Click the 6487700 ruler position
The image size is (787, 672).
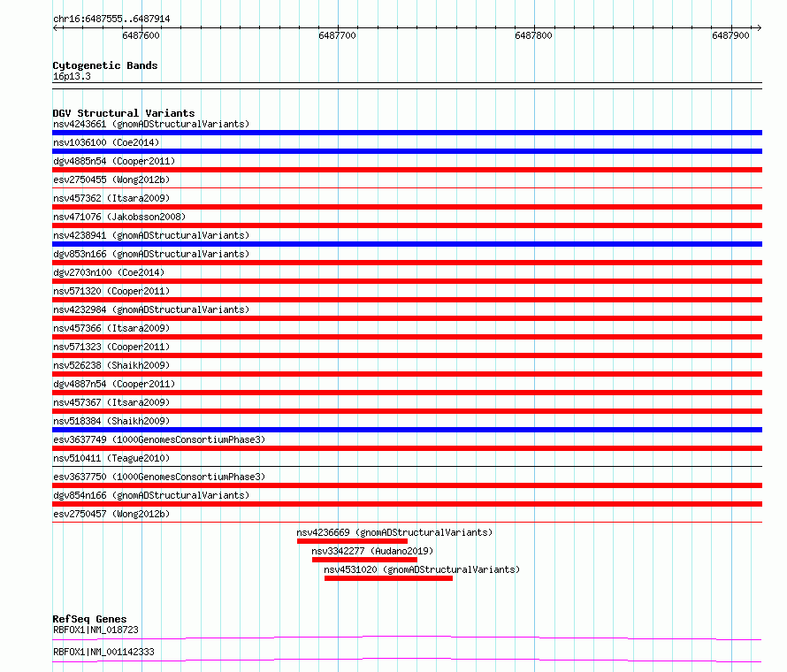tap(337, 35)
